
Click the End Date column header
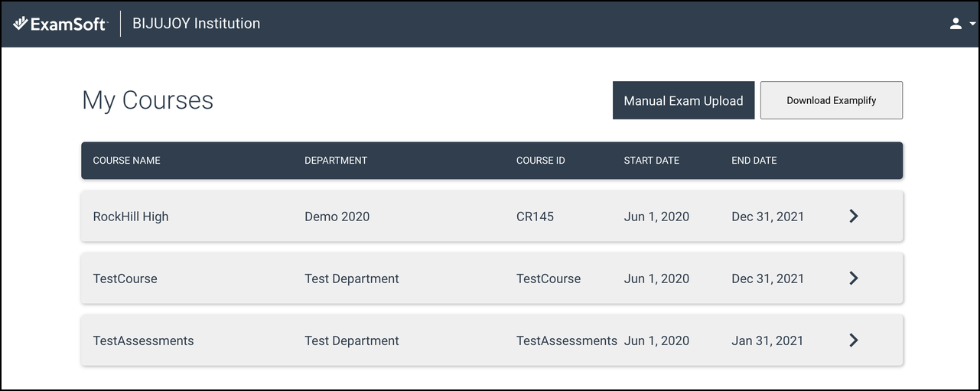click(754, 161)
